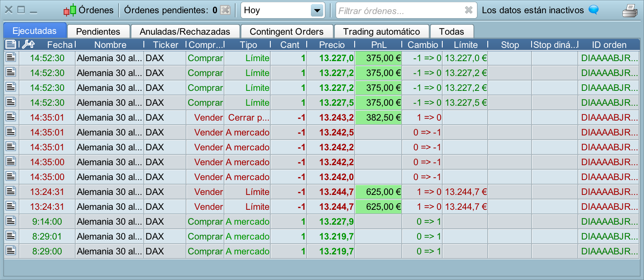Open details icon for the 13.227,5 buy order
This screenshot has height=280, width=644.
coord(11,102)
